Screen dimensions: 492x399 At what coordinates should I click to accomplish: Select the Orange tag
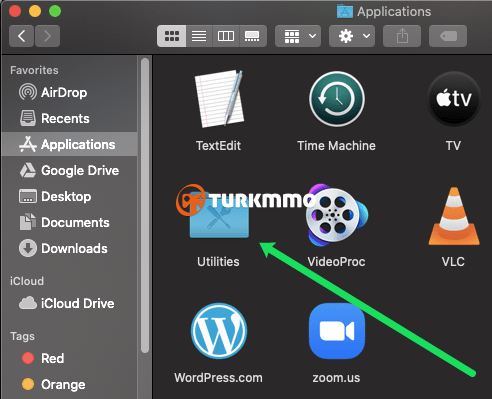coord(69,384)
